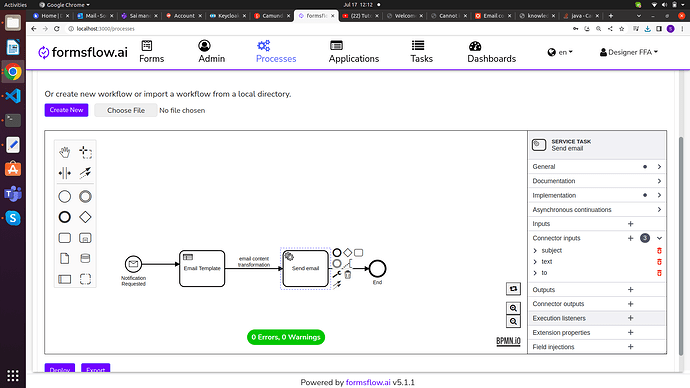The image size is (690, 388).
Task: Delete the subject connector input
Action: [x=659, y=250]
